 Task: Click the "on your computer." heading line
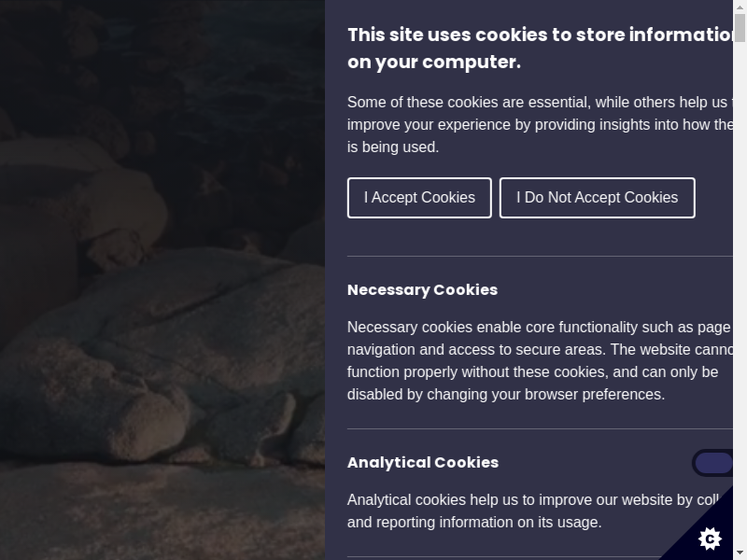pos(434,63)
